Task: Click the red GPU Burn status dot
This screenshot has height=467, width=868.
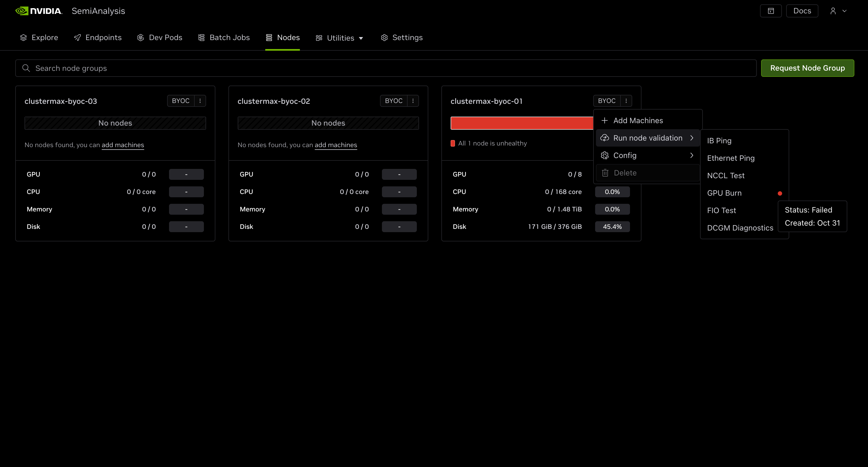Action: (780, 193)
